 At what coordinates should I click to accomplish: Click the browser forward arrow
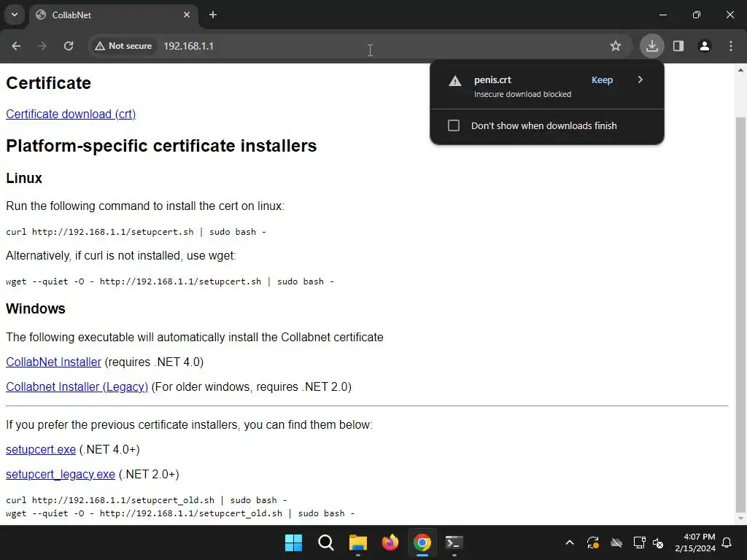coord(42,46)
